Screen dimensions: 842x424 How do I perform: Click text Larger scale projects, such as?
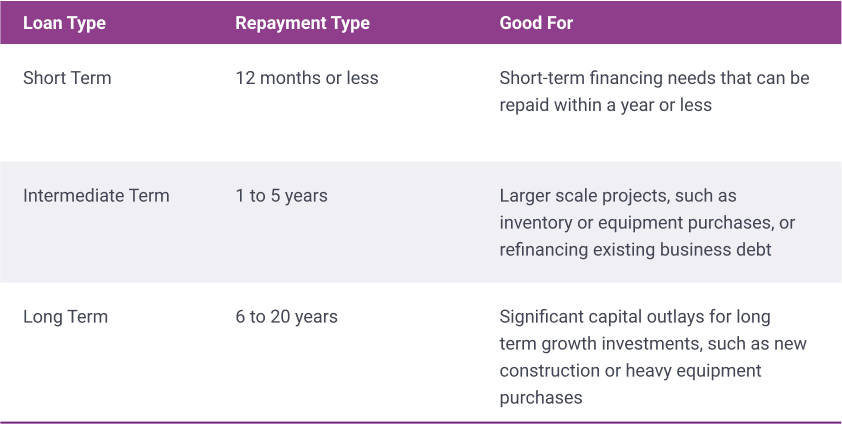[x=618, y=196]
